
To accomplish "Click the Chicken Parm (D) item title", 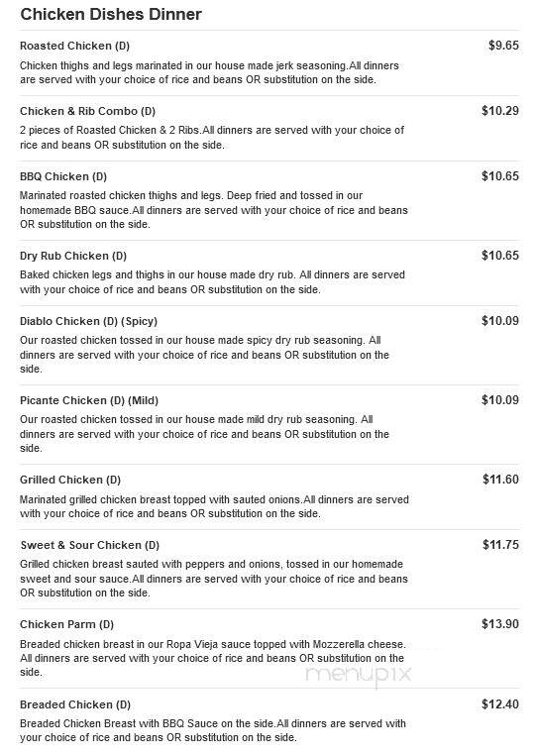I will tap(67, 625).
